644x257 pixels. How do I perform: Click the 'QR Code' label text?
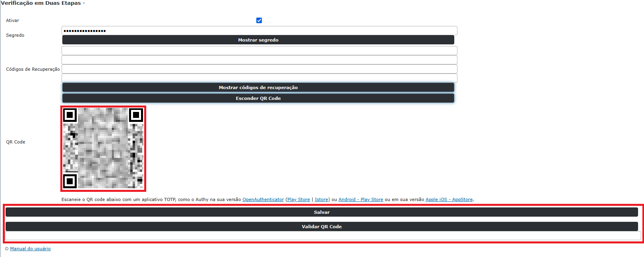click(16, 142)
